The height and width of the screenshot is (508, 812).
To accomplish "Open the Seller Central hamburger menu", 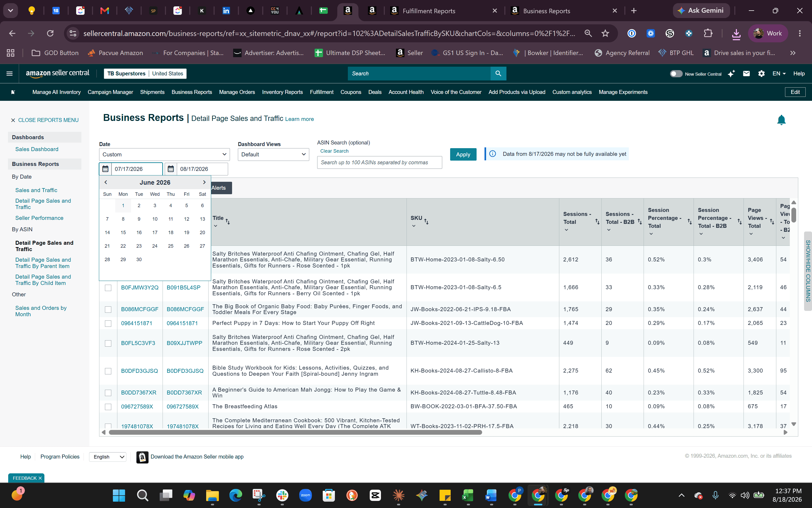I will pyautogui.click(x=10, y=74).
